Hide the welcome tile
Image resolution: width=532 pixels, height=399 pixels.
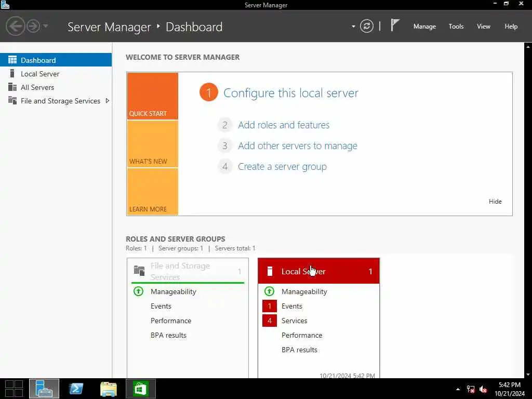coord(495,202)
